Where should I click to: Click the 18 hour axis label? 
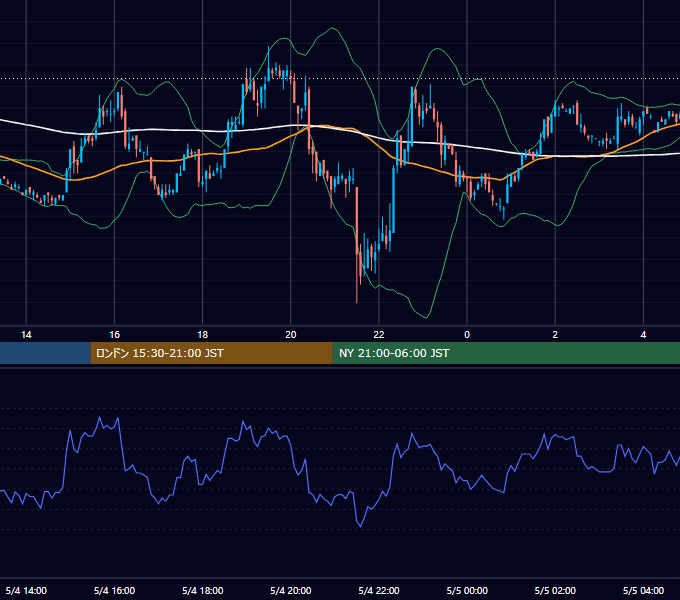tap(203, 335)
